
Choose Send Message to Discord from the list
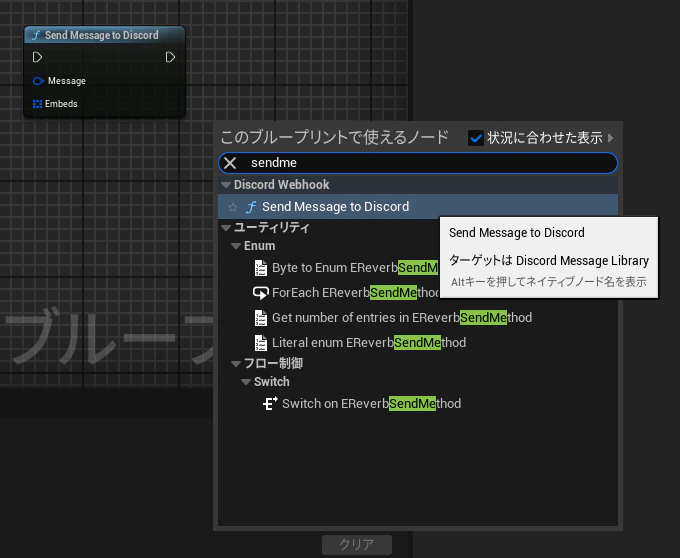point(418,207)
